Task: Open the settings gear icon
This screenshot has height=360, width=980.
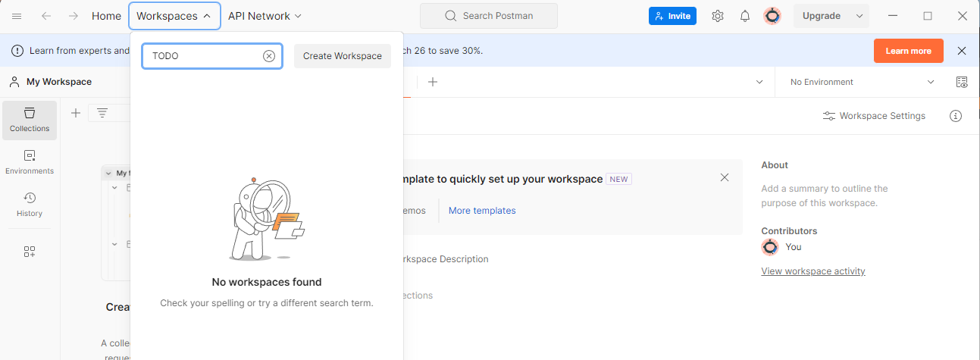Action: click(718, 16)
